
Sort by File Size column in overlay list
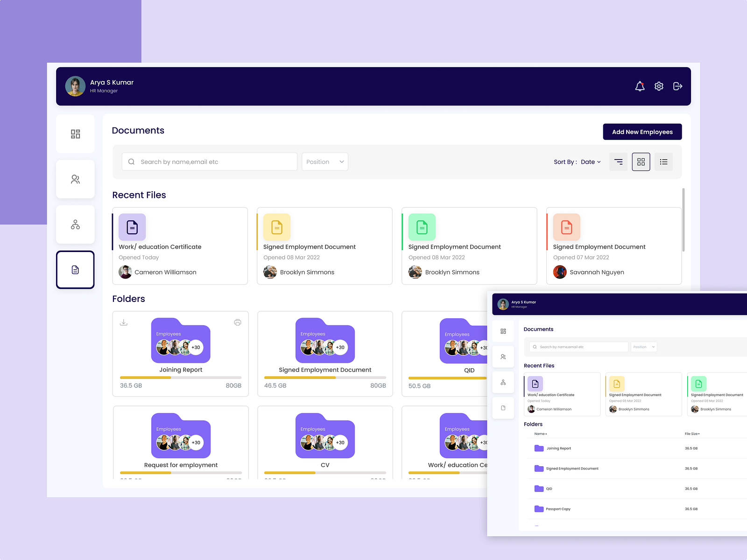(x=692, y=434)
